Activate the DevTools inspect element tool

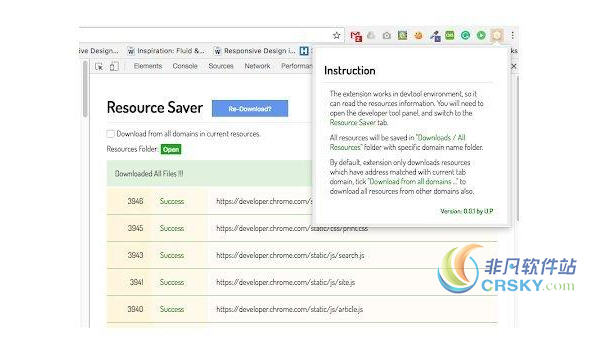[99, 66]
